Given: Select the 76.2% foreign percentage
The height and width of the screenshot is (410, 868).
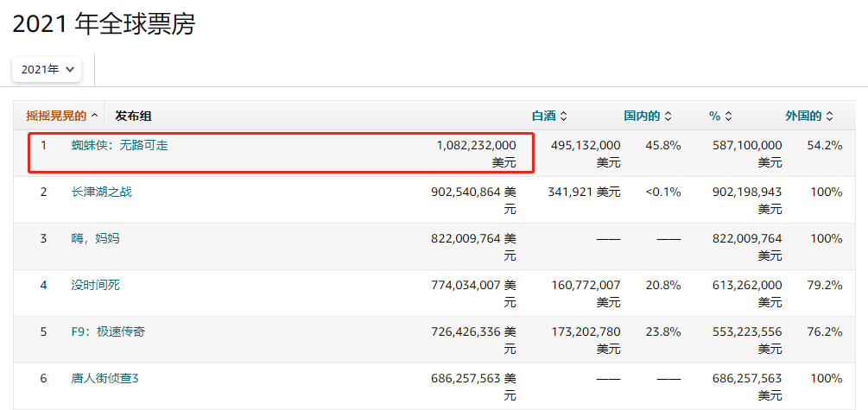Looking at the screenshot, I should click(825, 331).
